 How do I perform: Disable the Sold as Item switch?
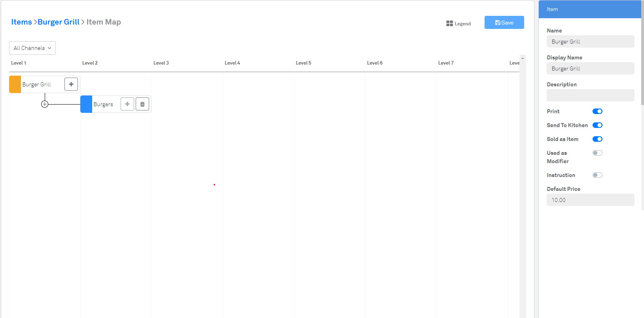(597, 139)
